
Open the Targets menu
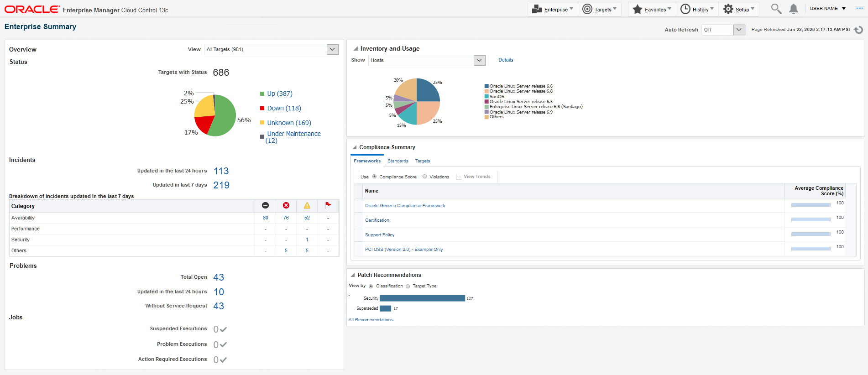[x=600, y=9]
